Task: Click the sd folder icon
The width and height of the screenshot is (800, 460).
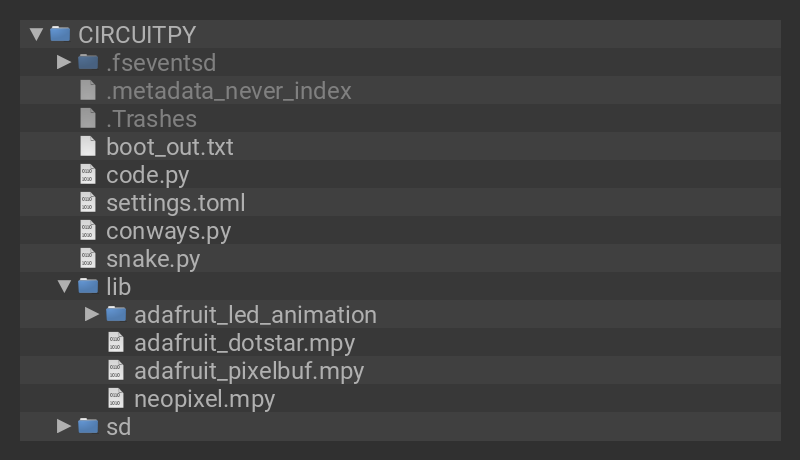Action: click(x=88, y=427)
